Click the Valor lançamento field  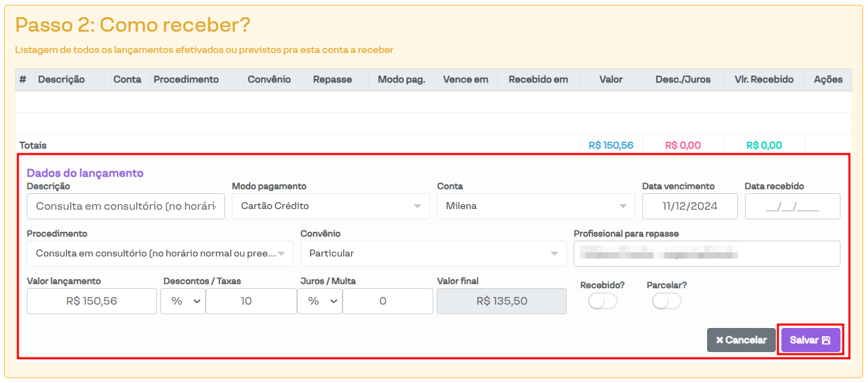(x=91, y=301)
